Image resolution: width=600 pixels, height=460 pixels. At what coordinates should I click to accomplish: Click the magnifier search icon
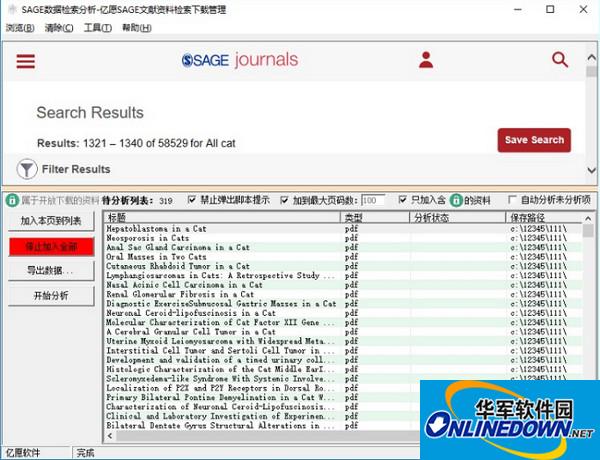click(560, 60)
